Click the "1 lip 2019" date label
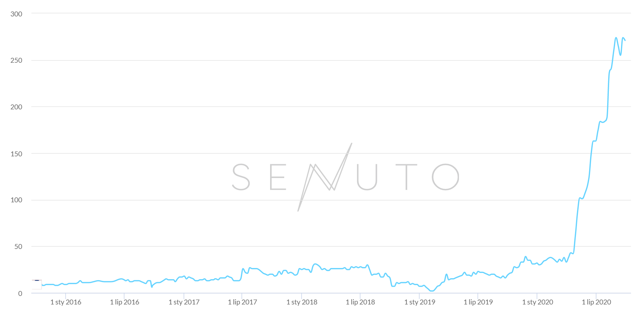This screenshot has width=644, height=314. pyautogui.click(x=478, y=302)
